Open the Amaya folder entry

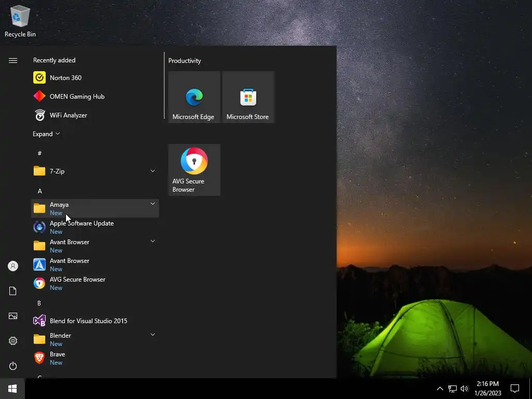[95, 208]
